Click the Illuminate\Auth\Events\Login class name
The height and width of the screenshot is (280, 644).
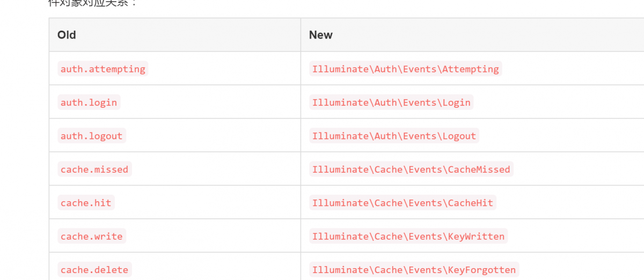391,102
